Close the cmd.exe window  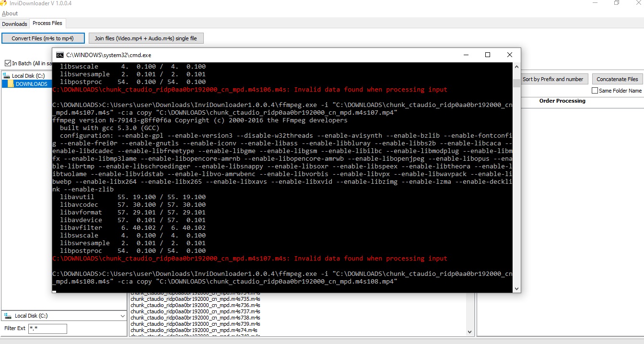point(510,55)
